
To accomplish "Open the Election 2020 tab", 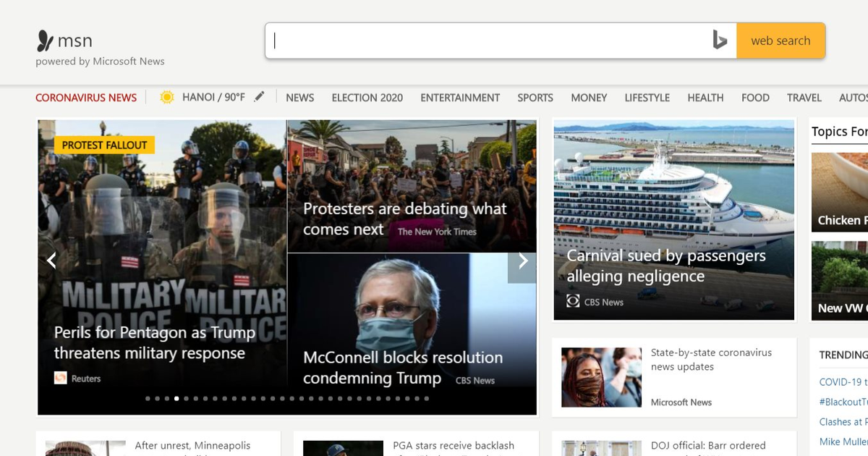I will coord(367,98).
